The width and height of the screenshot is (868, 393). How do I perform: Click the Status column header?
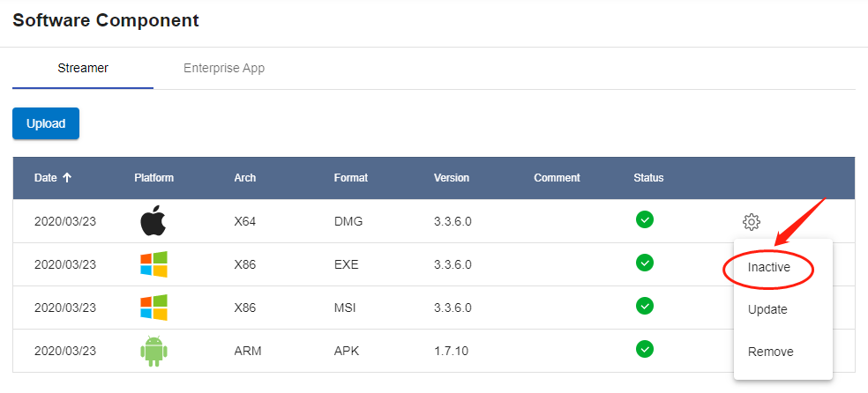648,178
